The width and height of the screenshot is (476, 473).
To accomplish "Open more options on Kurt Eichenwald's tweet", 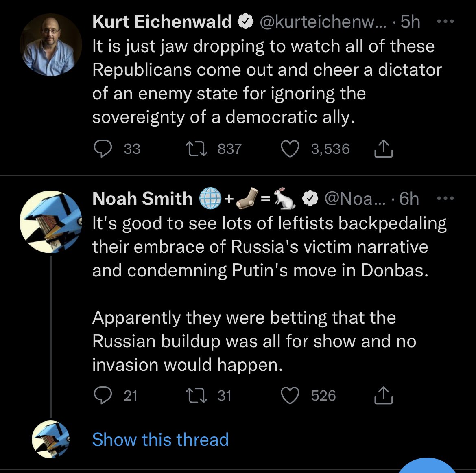I will 445,21.
